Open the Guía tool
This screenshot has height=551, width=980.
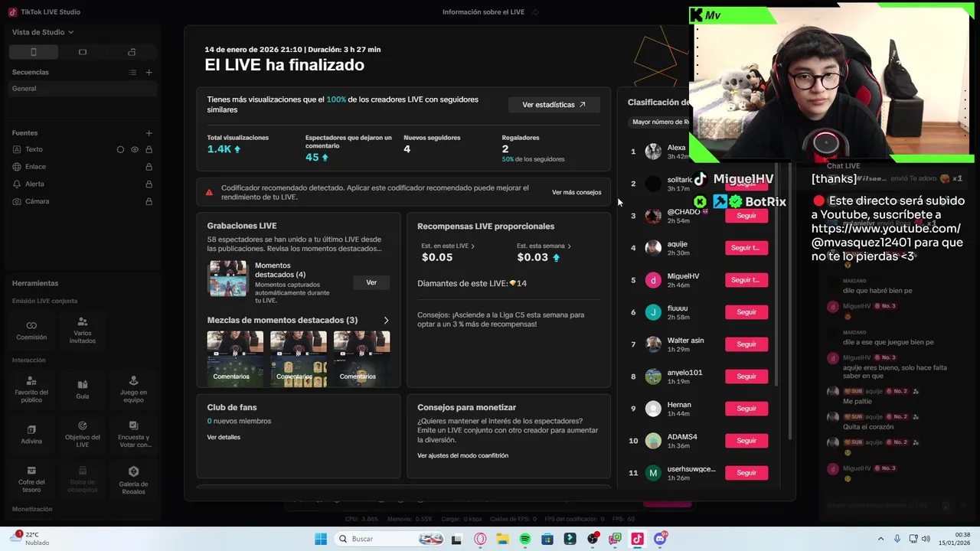click(x=83, y=390)
